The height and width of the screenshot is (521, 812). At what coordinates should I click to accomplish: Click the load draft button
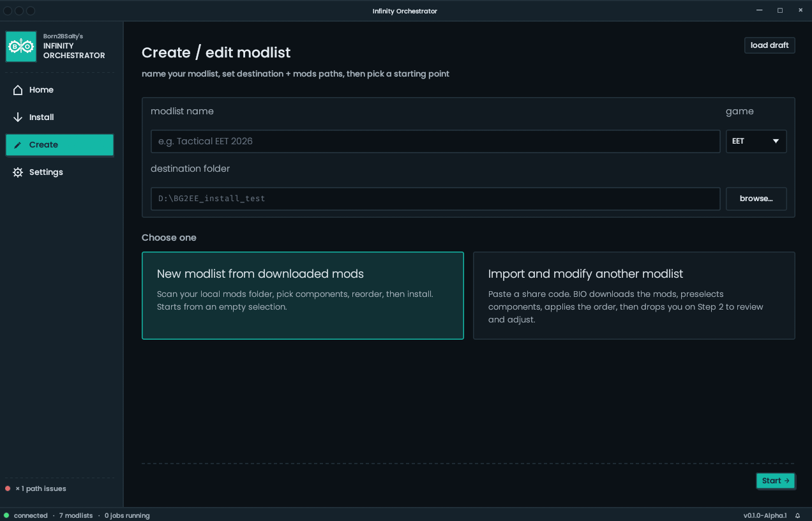point(769,45)
